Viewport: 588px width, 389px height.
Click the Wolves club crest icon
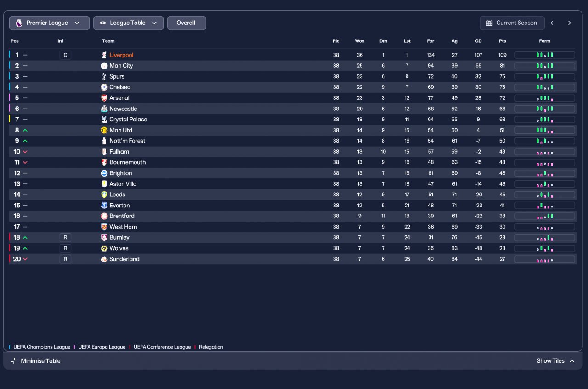click(104, 248)
